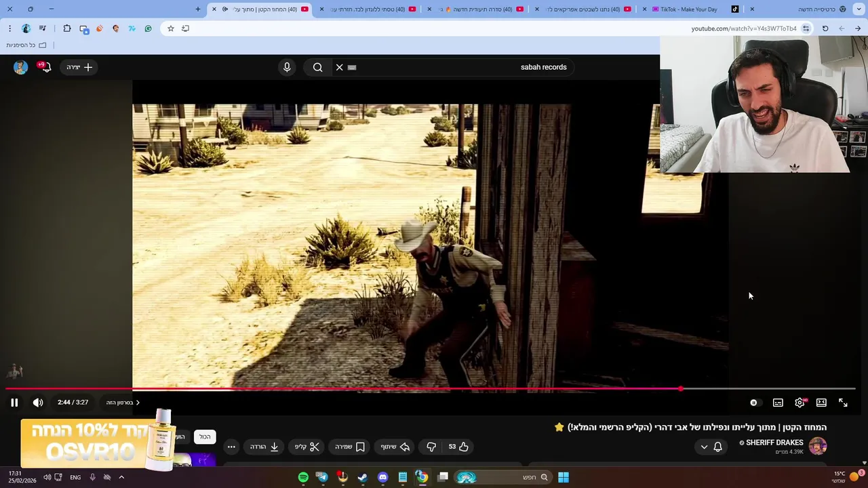Open browser profile avatar
868x488 pixels.
pyautogui.click(x=26, y=28)
